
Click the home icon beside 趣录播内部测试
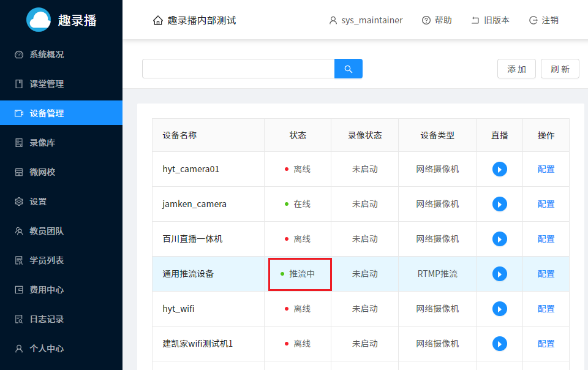pos(158,20)
